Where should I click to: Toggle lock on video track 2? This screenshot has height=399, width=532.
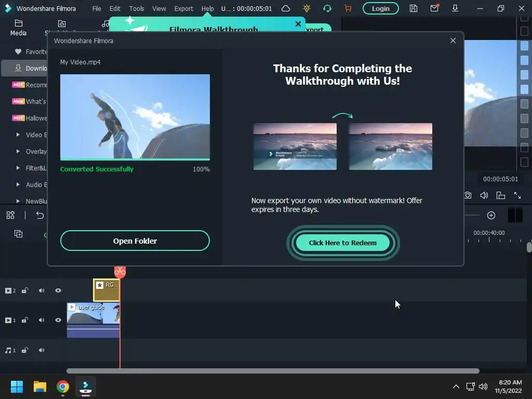click(x=25, y=290)
